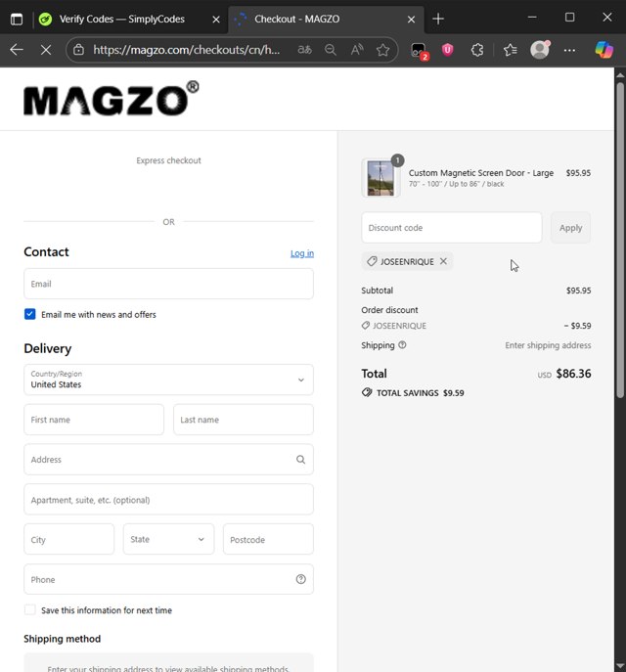Stop page loading with the X button
This screenshot has height=672, width=626.
coord(45,50)
